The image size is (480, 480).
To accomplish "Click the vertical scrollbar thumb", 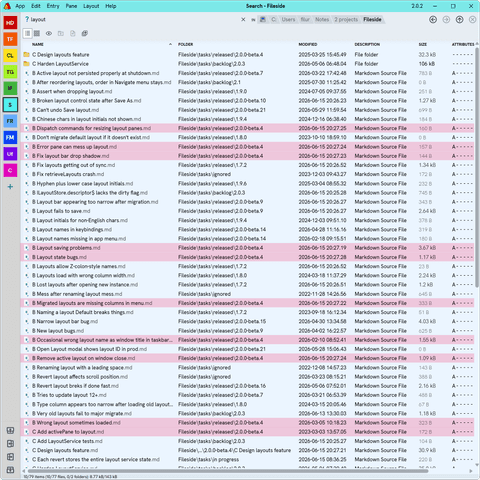I will coord(477,167).
